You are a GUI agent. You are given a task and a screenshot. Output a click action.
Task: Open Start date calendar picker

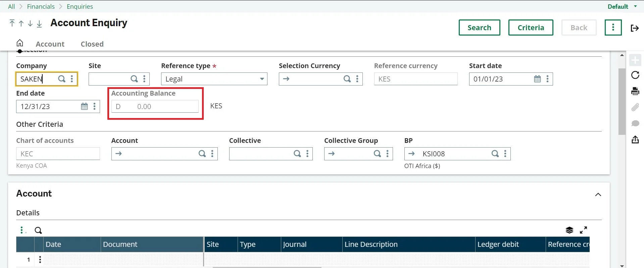point(537,79)
